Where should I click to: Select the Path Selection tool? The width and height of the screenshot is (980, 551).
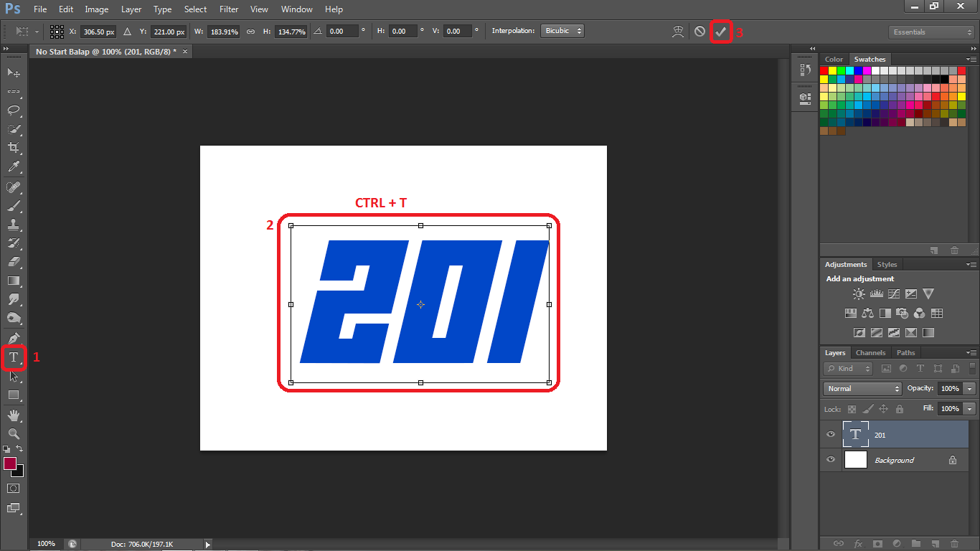pyautogui.click(x=14, y=376)
